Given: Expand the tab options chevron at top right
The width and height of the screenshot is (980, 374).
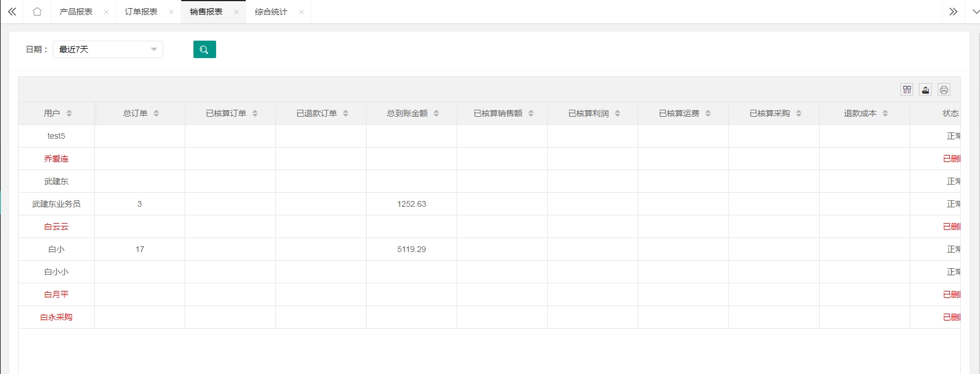Looking at the screenshot, I should coord(975,12).
